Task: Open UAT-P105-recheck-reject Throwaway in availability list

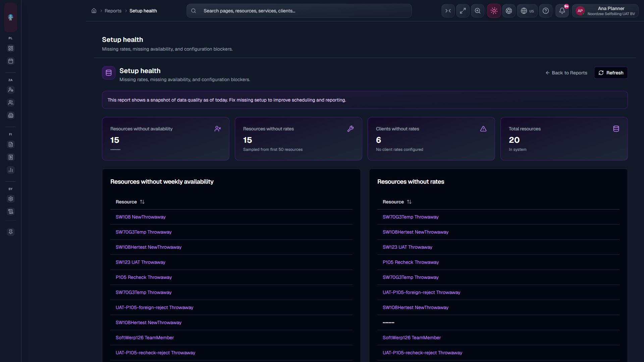Action: [155, 353]
